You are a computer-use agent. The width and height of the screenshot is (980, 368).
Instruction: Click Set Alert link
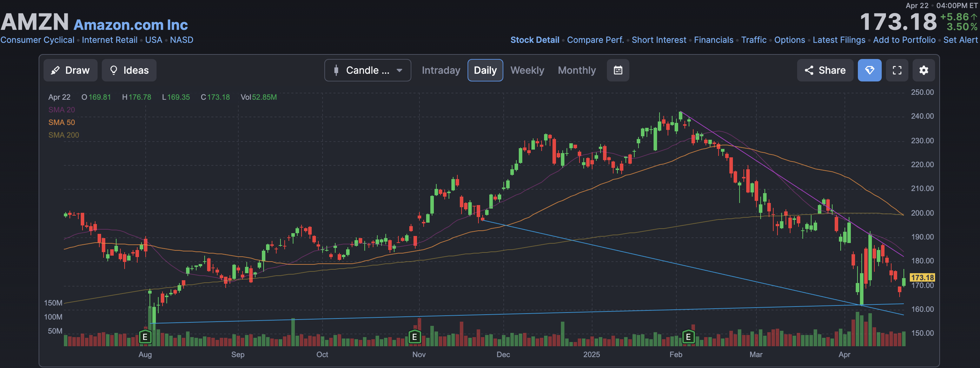tap(960, 40)
